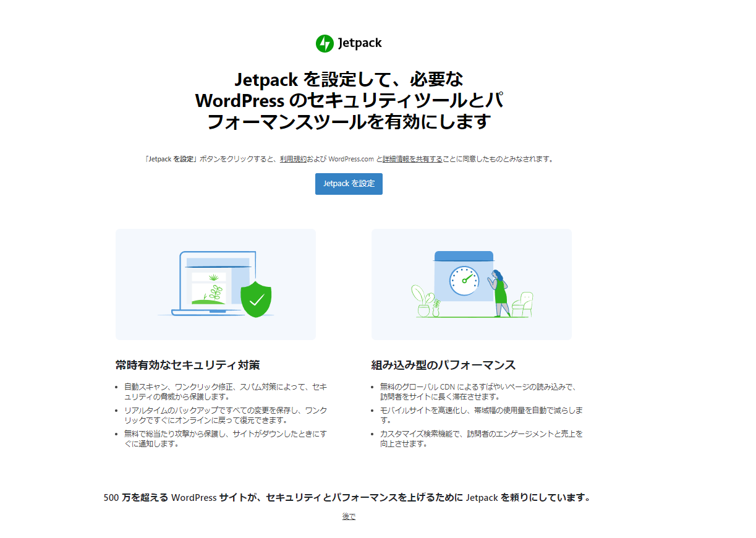The image size is (756, 538).
Task: Click the main setup headline text
Action: coord(349,100)
